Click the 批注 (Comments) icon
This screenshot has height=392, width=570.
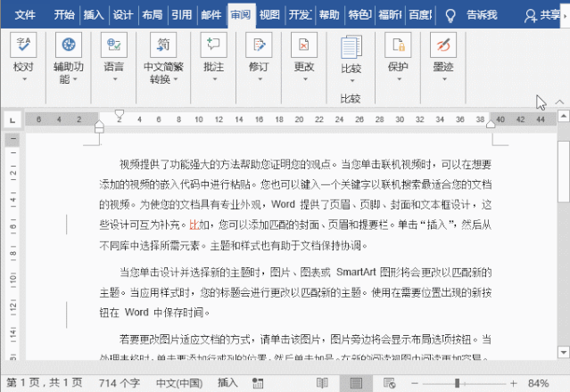pos(213,45)
